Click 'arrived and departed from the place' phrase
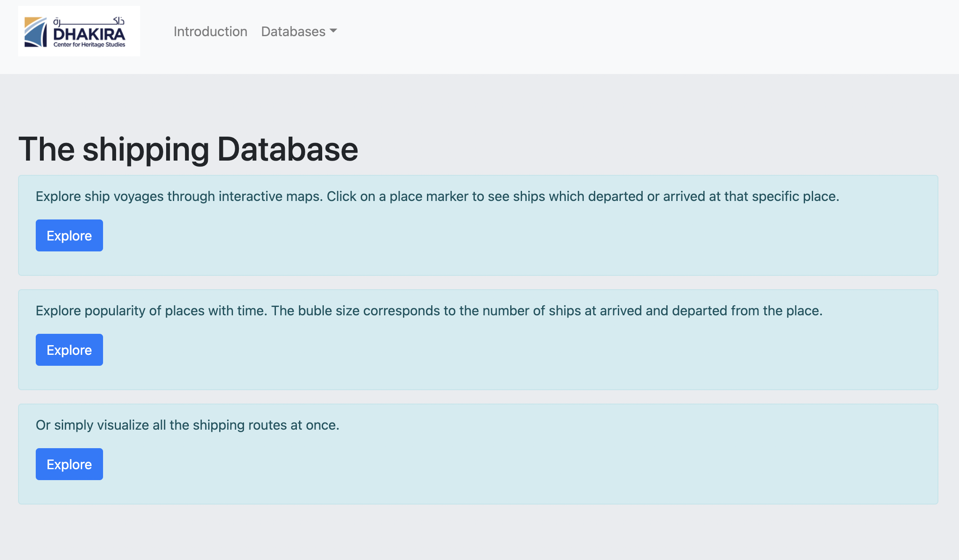The width and height of the screenshot is (959, 560). (x=711, y=311)
